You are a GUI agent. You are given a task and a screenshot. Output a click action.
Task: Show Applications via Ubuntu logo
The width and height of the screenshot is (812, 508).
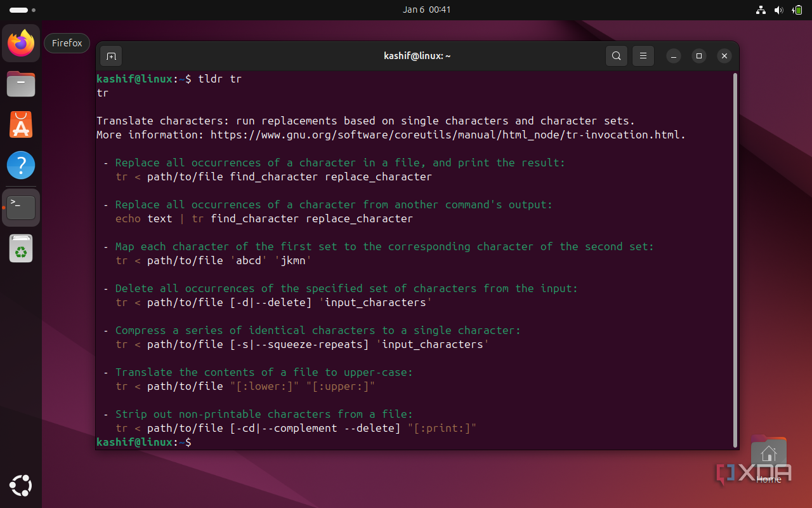(x=21, y=486)
